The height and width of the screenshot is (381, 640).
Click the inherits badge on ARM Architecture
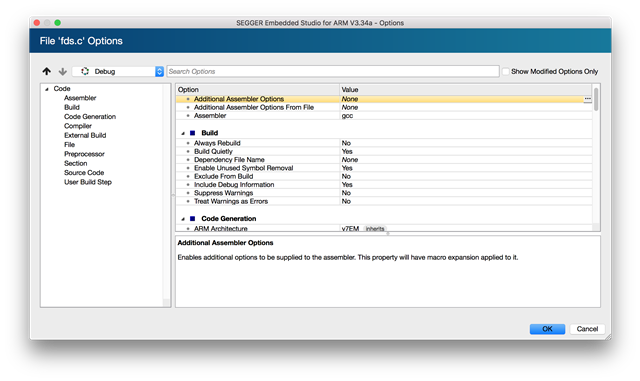click(375, 229)
